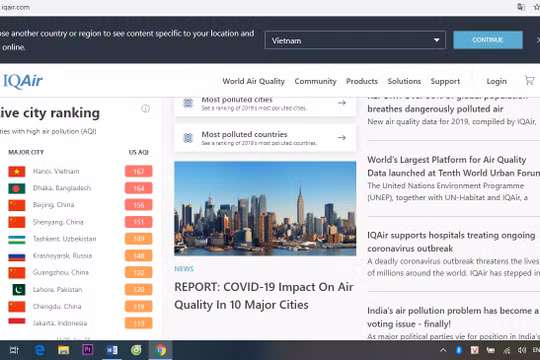Click the Chrome icon on taskbar
Image resolution: width=540 pixels, height=360 pixels.
160,350
